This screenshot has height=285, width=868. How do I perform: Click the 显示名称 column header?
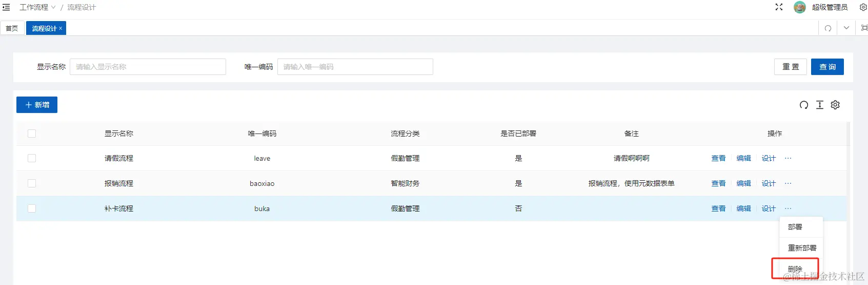[119, 134]
